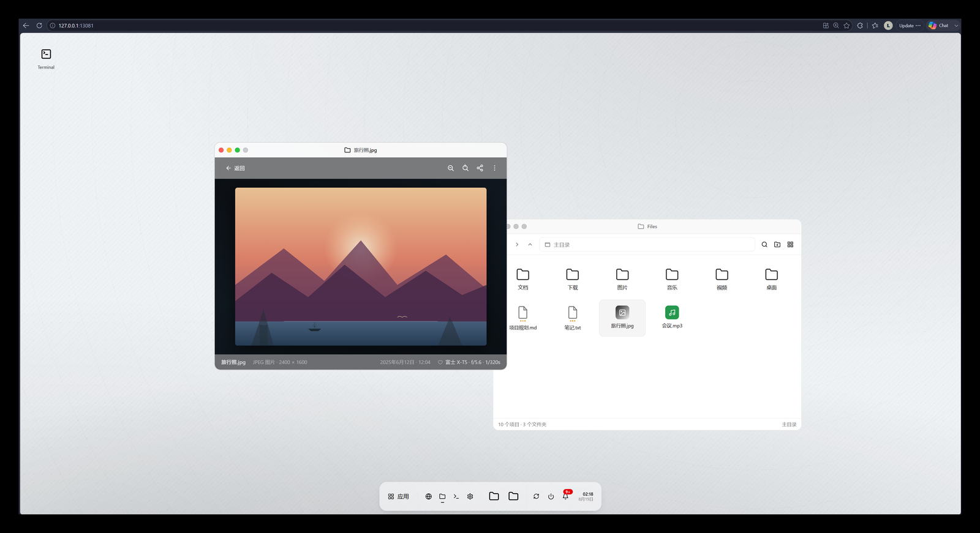Go forward with the Files chevron arrow
This screenshot has width=980, height=533.
tap(517, 245)
